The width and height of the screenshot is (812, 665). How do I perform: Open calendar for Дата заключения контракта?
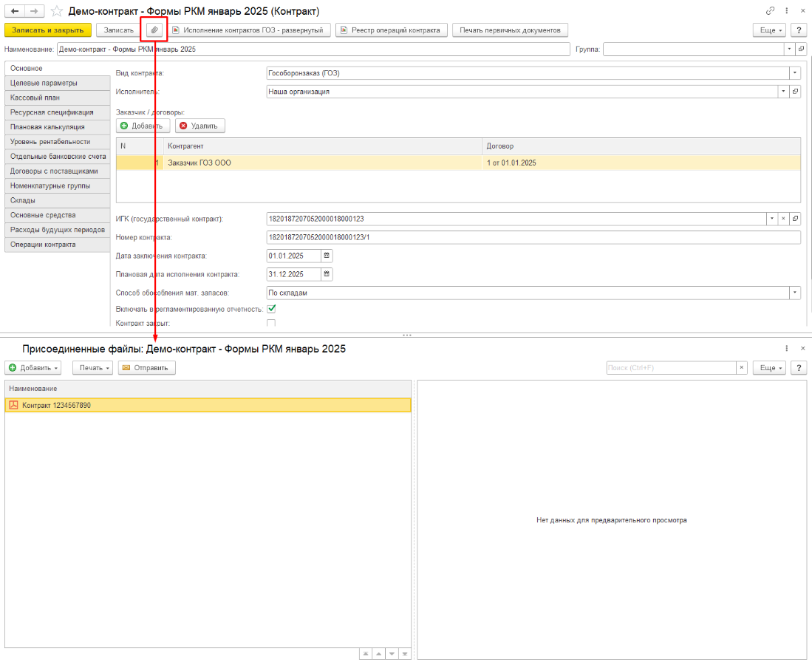327,256
